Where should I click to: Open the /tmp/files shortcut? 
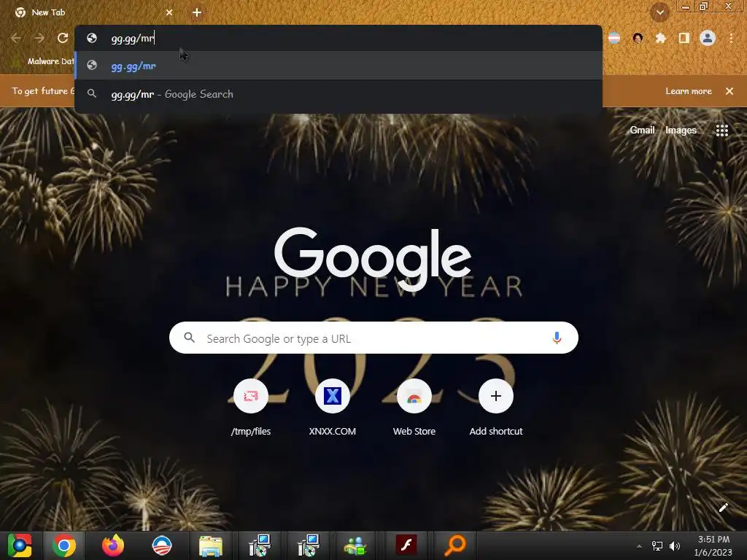[251, 408]
